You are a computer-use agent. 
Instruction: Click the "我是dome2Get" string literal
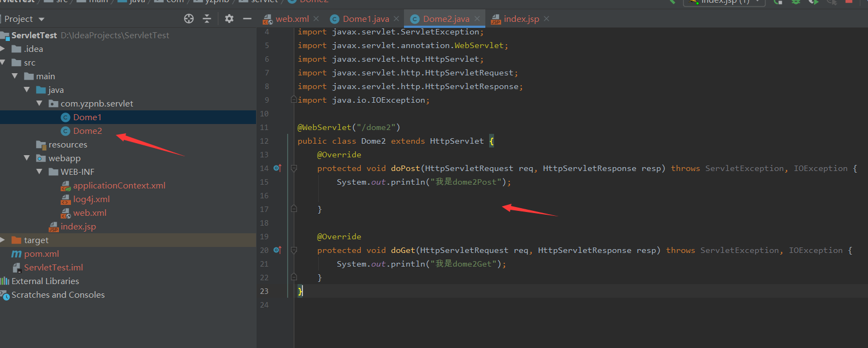(x=463, y=264)
